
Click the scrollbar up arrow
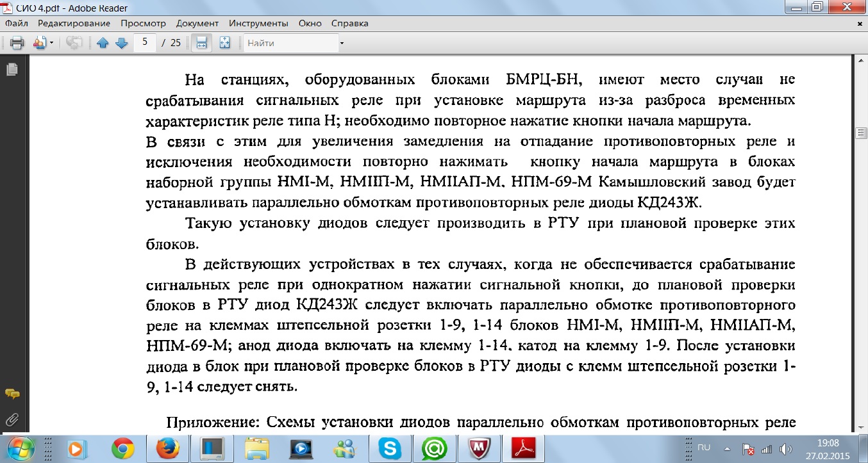[x=861, y=61]
